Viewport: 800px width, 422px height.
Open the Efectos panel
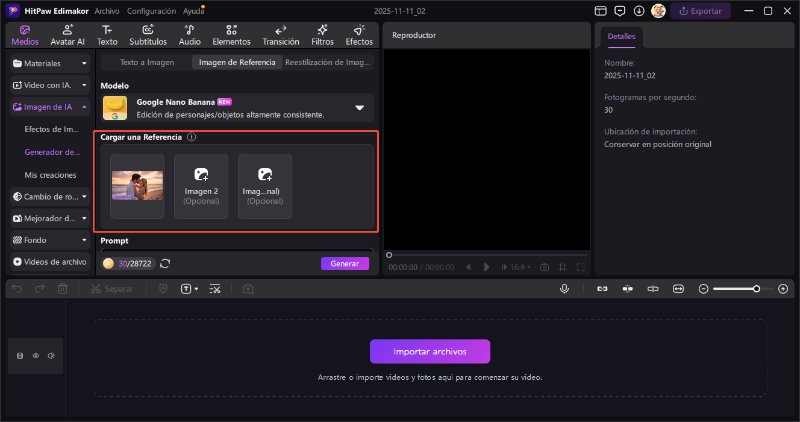[x=359, y=35]
